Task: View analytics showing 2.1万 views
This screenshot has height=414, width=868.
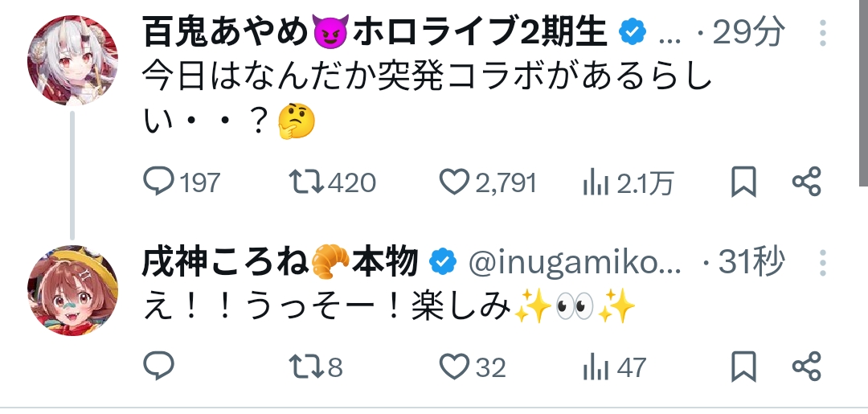Action: click(x=596, y=183)
